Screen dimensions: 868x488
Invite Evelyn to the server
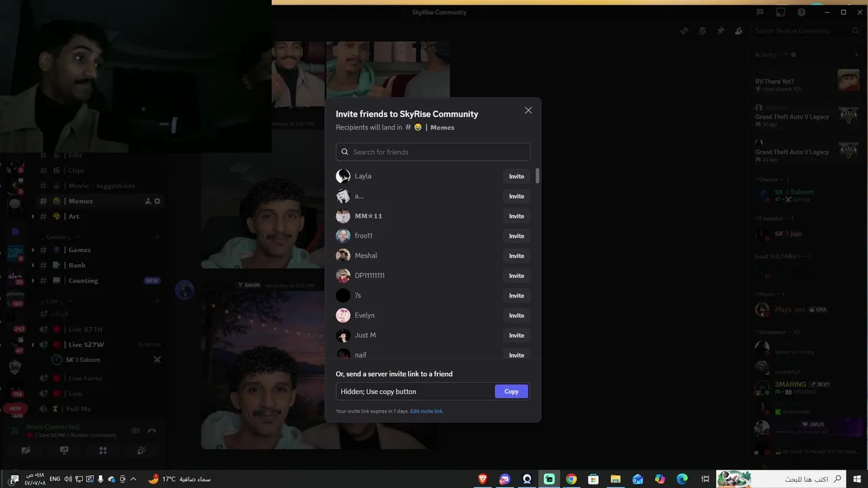[x=517, y=315]
